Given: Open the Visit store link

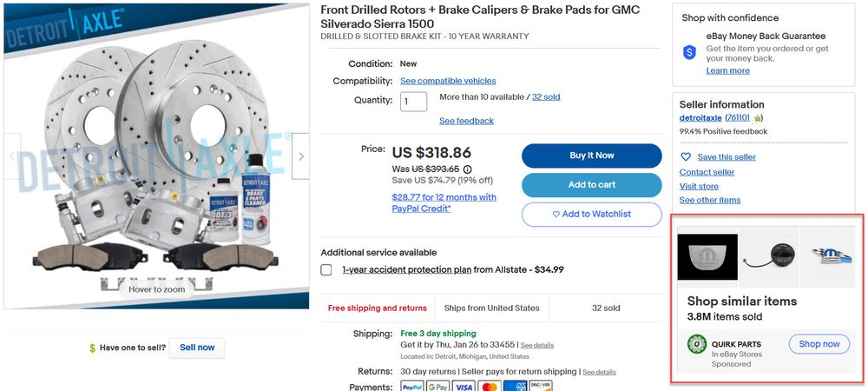Looking at the screenshot, I should [x=699, y=186].
